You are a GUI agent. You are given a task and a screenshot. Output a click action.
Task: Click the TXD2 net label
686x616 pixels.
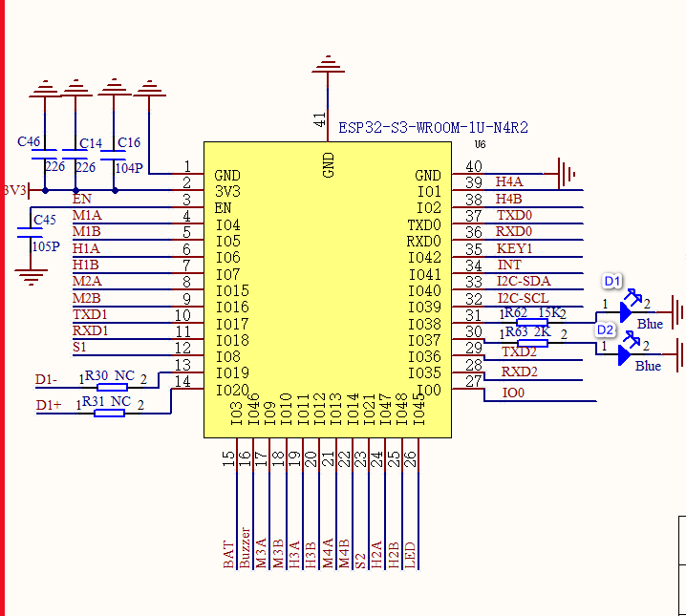(519, 351)
